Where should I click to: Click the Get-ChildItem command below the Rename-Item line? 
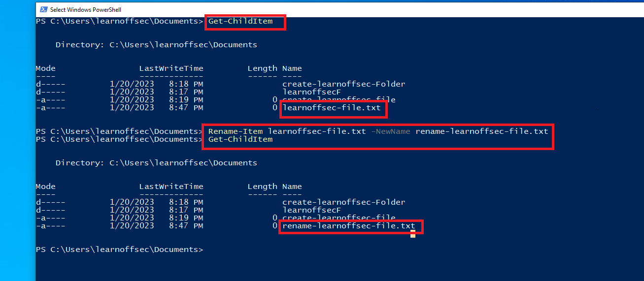(240, 139)
